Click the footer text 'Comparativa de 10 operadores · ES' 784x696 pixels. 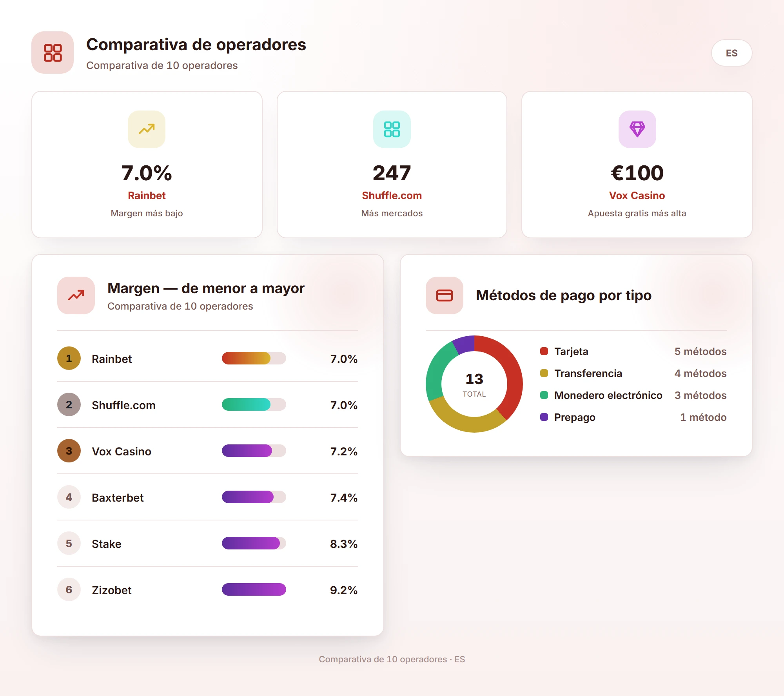coord(392,659)
